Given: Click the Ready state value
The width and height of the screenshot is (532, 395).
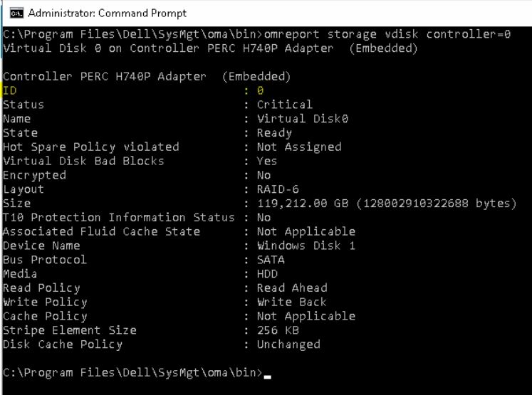Looking at the screenshot, I should click(274, 133).
